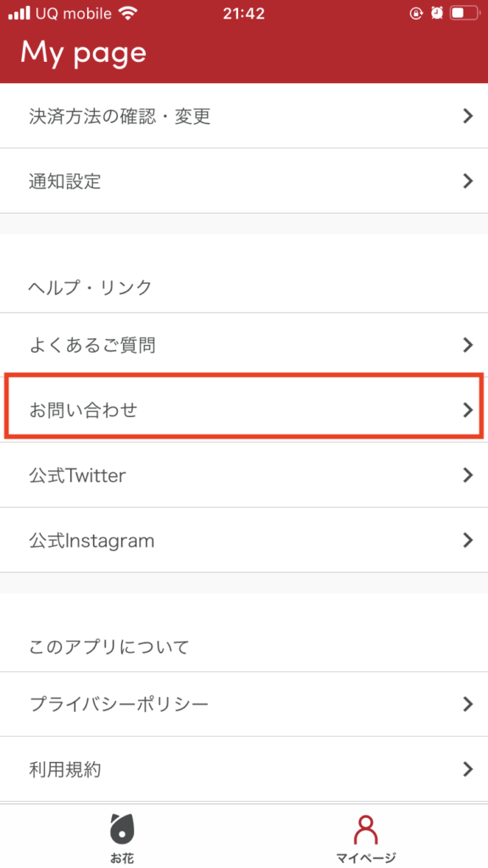
Task: Tap the rotation lock status icon
Action: (x=416, y=14)
